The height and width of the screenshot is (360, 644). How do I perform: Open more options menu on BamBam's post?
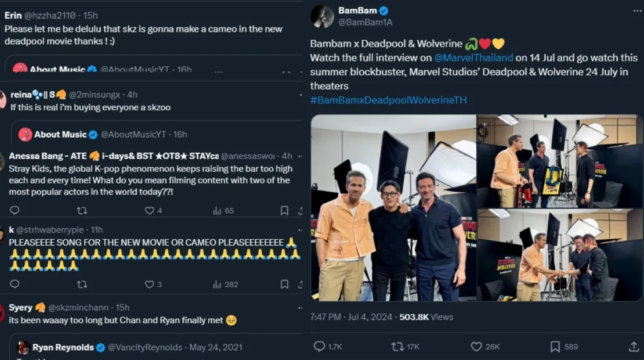coord(634,11)
